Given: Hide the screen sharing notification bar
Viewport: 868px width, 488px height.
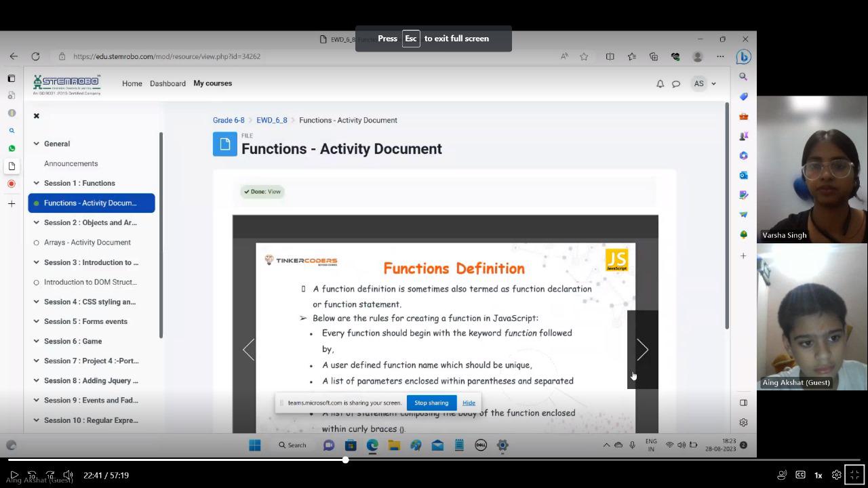Looking at the screenshot, I should 469,403.
